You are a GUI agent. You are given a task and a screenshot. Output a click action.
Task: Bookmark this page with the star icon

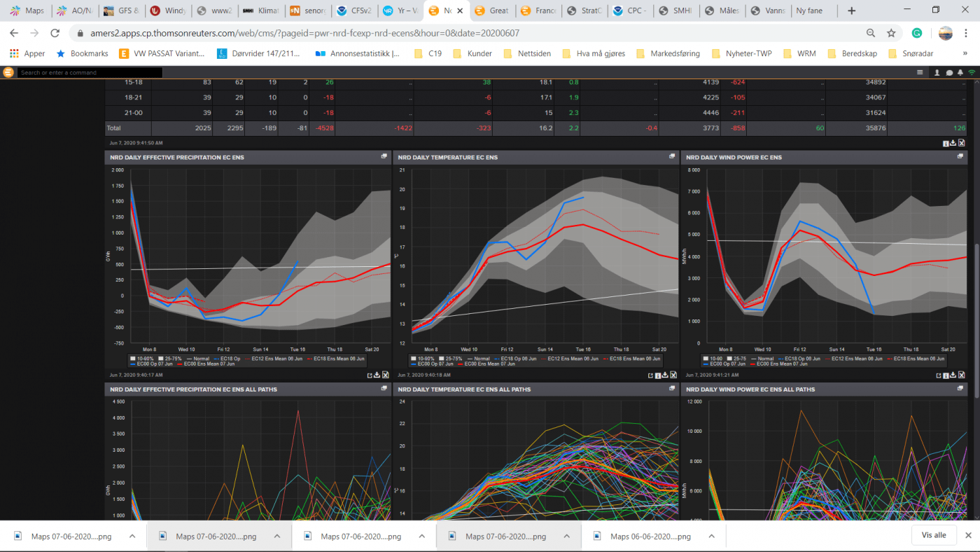tap(891, 33)
